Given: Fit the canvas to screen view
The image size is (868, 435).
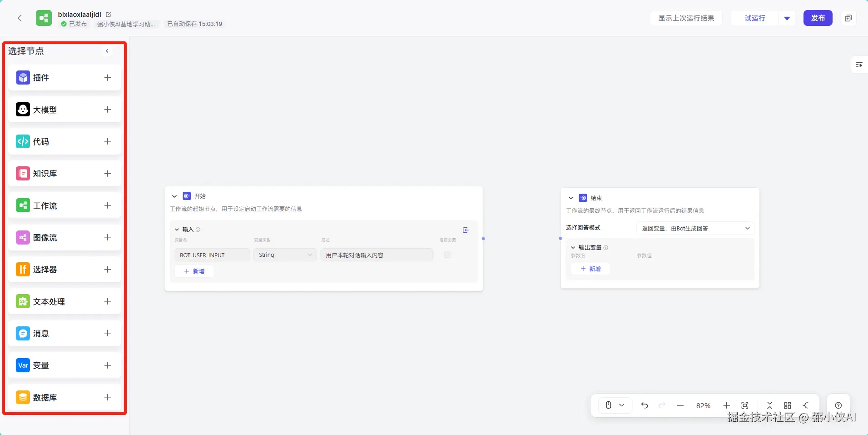Looking at the screenshot, I should [x=745, y=405].
